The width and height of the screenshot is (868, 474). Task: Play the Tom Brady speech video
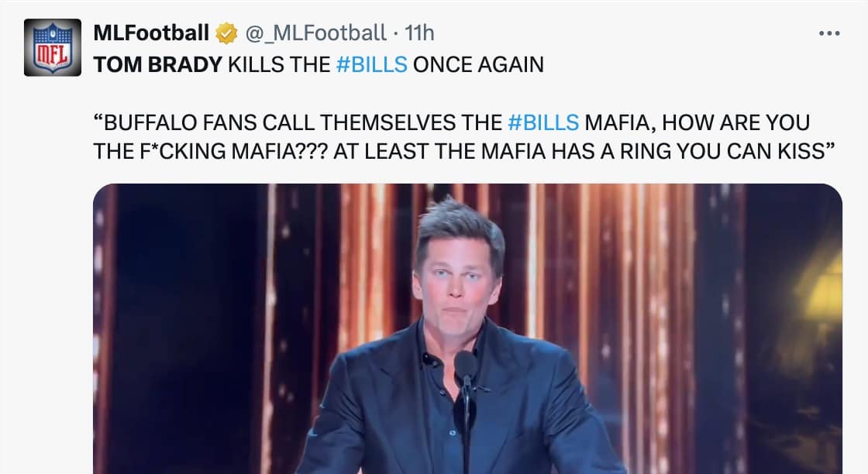point(465,325)
